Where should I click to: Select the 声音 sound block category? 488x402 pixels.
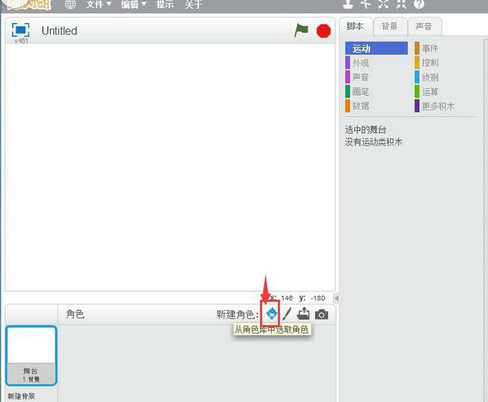[x=357, y=77]
